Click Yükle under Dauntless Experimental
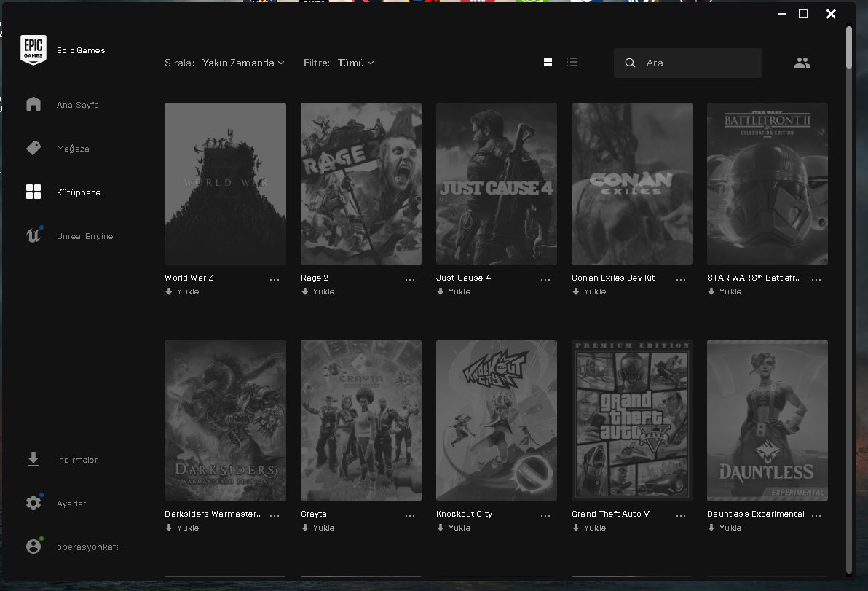Screen dimensions: 868x591 725,528
